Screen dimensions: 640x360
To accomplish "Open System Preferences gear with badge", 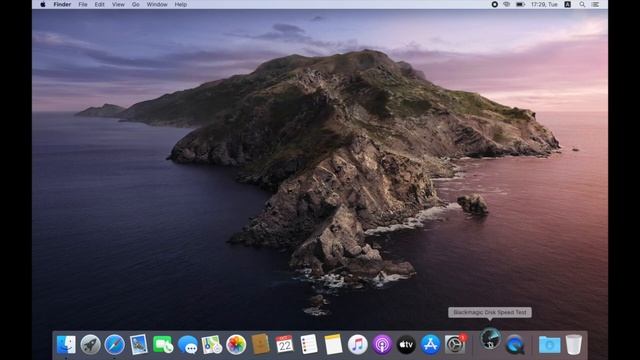I will 455,345.
